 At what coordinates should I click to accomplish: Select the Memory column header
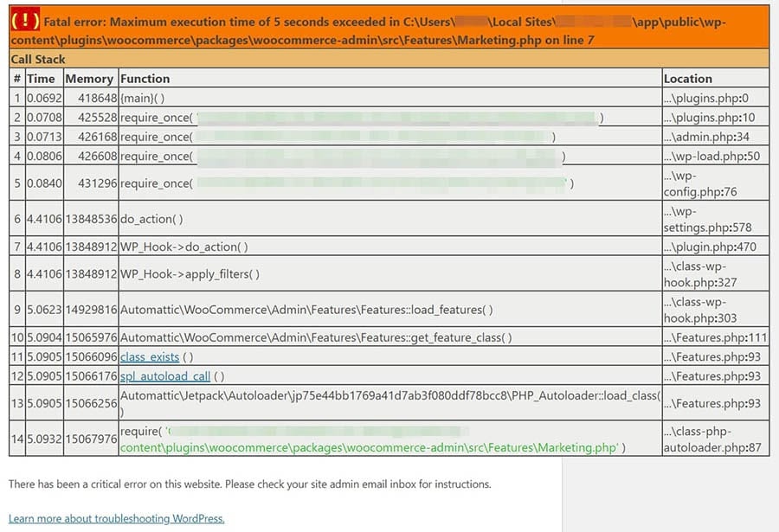89,78
